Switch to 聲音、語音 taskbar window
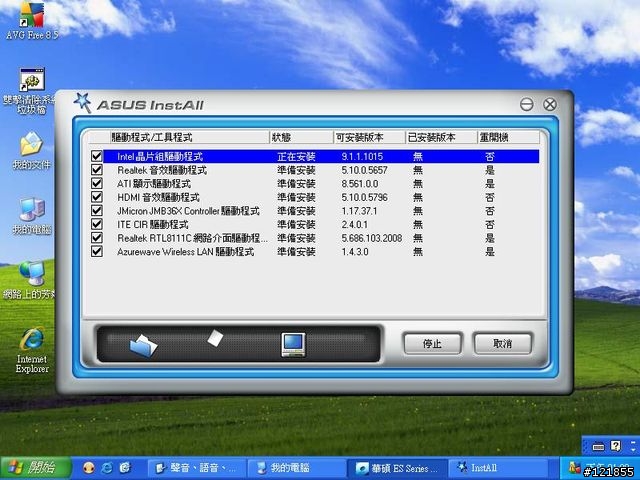The width and height of the screenshot is (640, 480). [x=197, y=468]
